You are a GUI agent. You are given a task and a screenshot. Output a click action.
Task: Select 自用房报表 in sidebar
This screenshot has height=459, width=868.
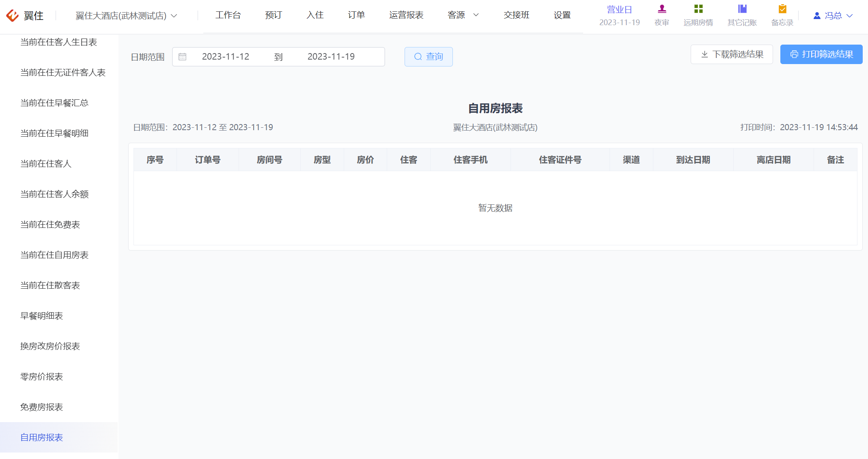click(59, 438)
